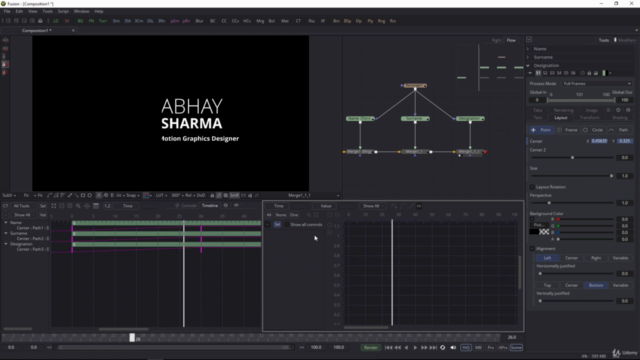Add the LD loader tool
Viewport: 640px width, 360px height.
[x=56, y=21]
